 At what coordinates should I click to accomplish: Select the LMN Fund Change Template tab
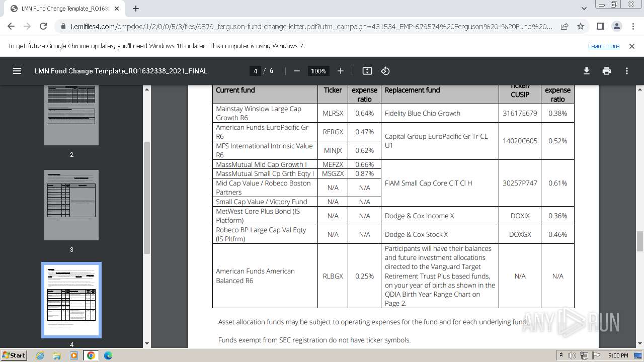tap(65, 9)
